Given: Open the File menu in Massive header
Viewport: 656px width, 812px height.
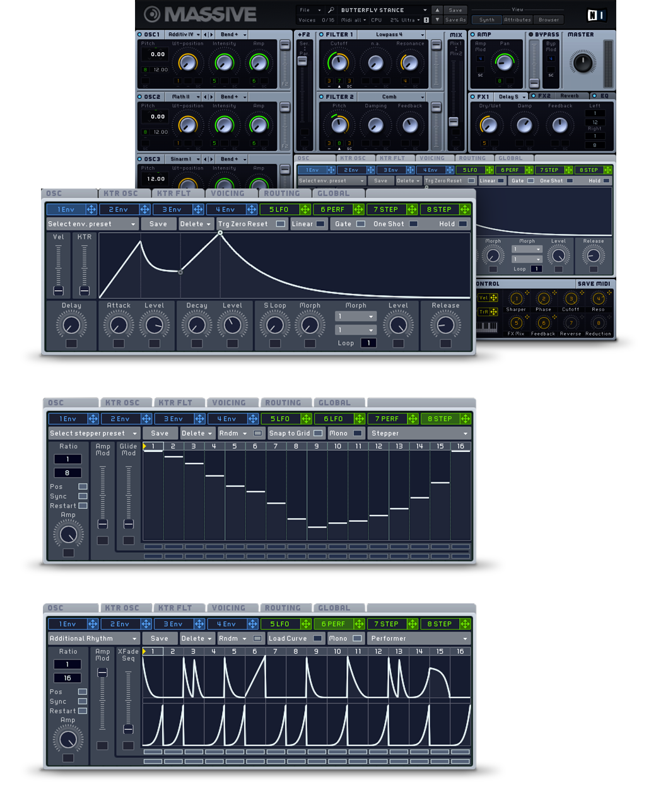Looking at the screenshot, I should pyautogui.click(x=310, y=10).
